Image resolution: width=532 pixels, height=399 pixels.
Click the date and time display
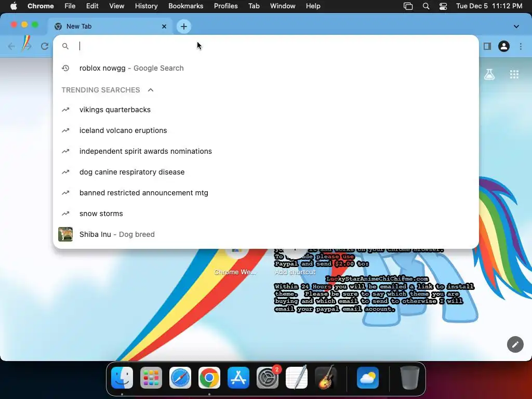coord(489,6)
